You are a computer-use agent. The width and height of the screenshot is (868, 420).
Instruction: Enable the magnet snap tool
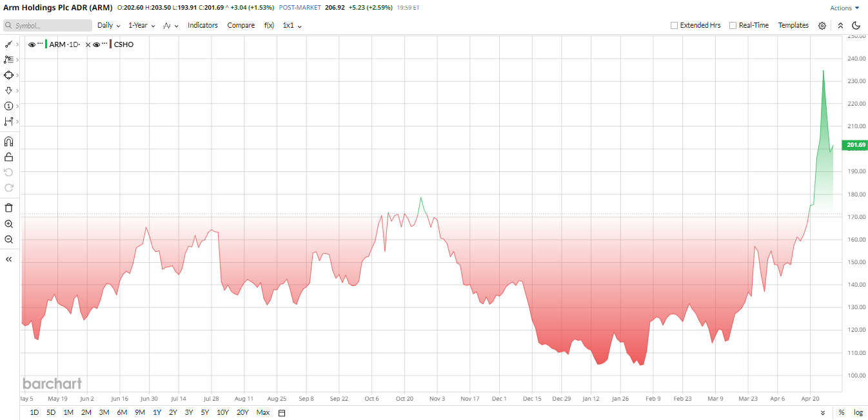point(9,142)
